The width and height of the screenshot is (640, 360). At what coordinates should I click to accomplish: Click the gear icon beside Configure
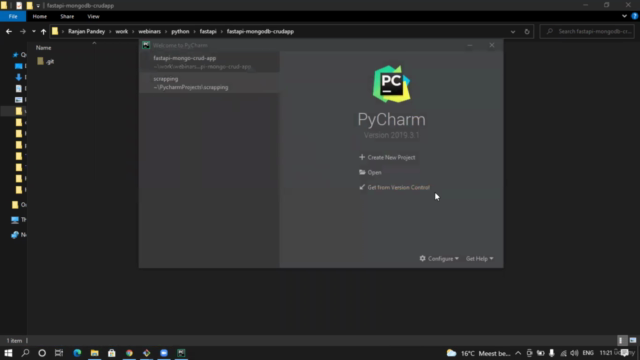tap(422, 258)
